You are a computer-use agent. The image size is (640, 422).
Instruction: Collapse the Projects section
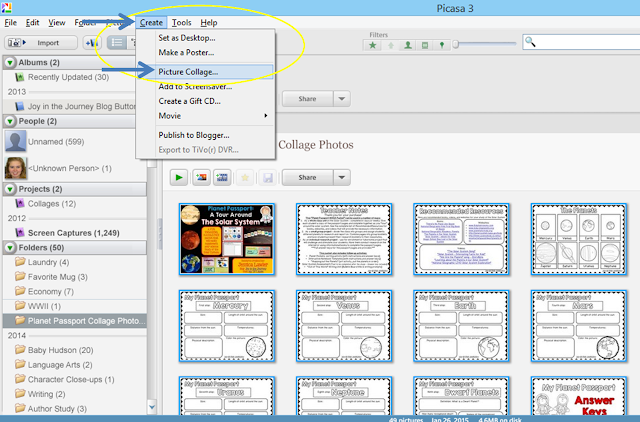(x=10, y=189)
